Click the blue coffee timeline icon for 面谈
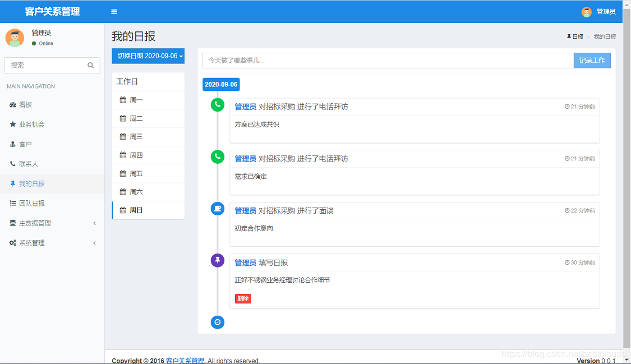This screenshot has height=364, width=631. (218, 208)
